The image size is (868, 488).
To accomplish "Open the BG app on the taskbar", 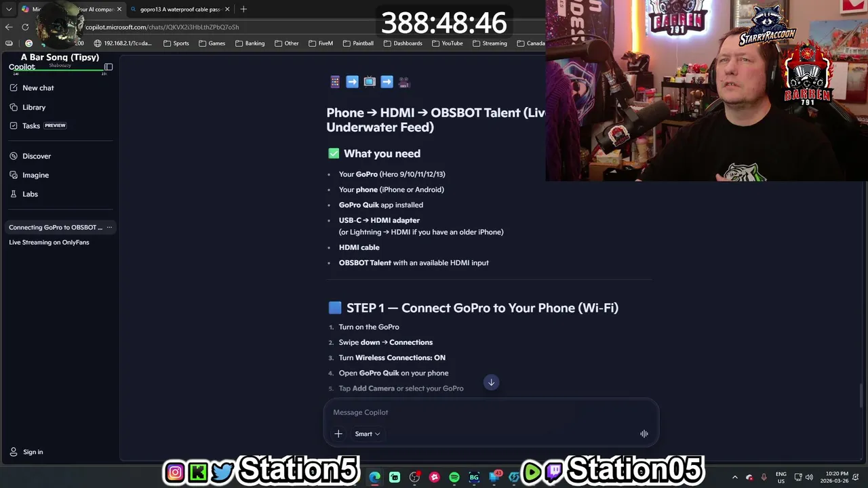I will coord(474,477).
